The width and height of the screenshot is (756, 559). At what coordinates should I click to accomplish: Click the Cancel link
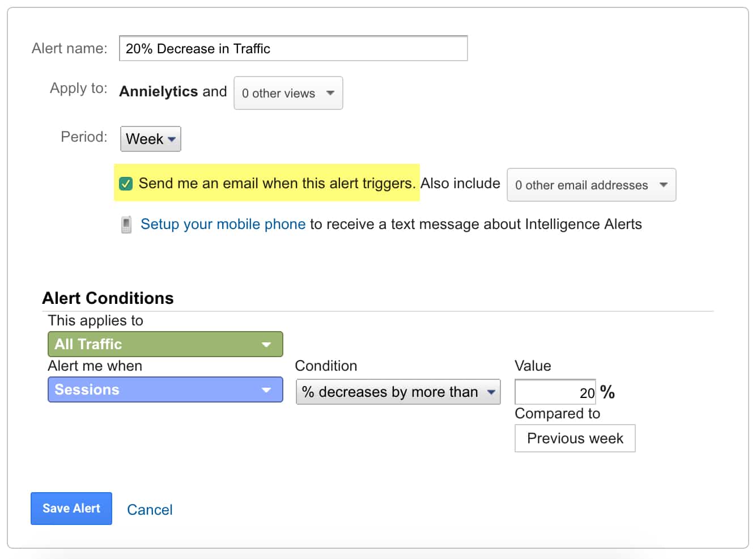pyautogui.click(x=150, y=510)
